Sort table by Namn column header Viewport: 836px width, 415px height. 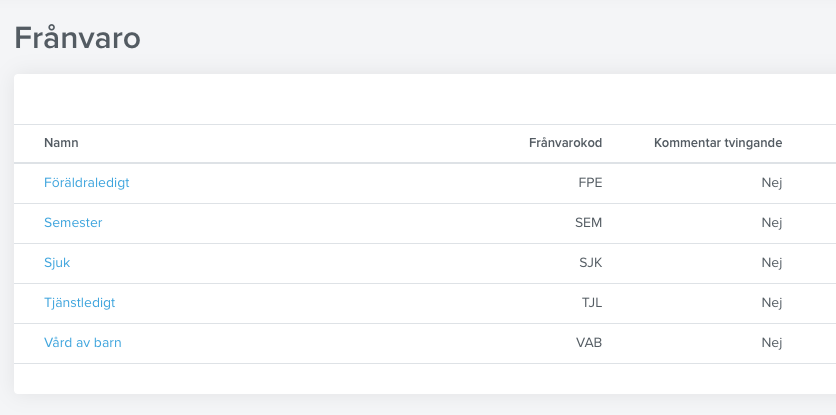coord(61,143)
